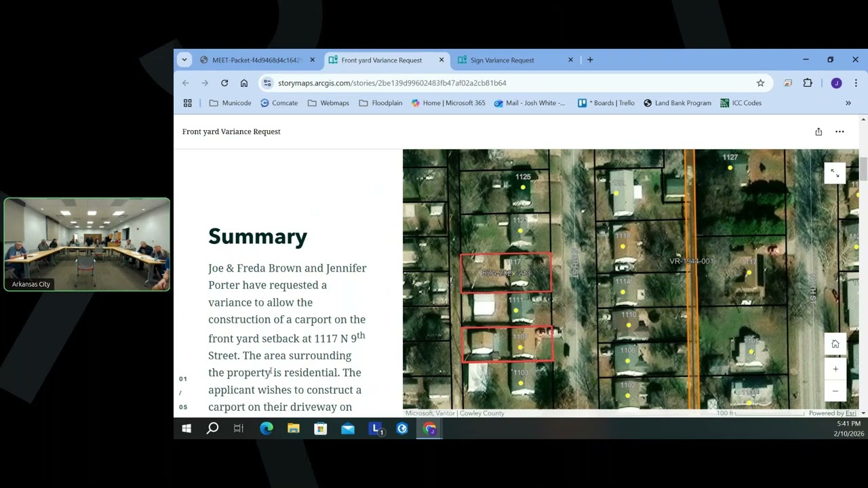Close the MEET-Packet tab
This screenshot has width=868, height=488.
tap(312, 60)
